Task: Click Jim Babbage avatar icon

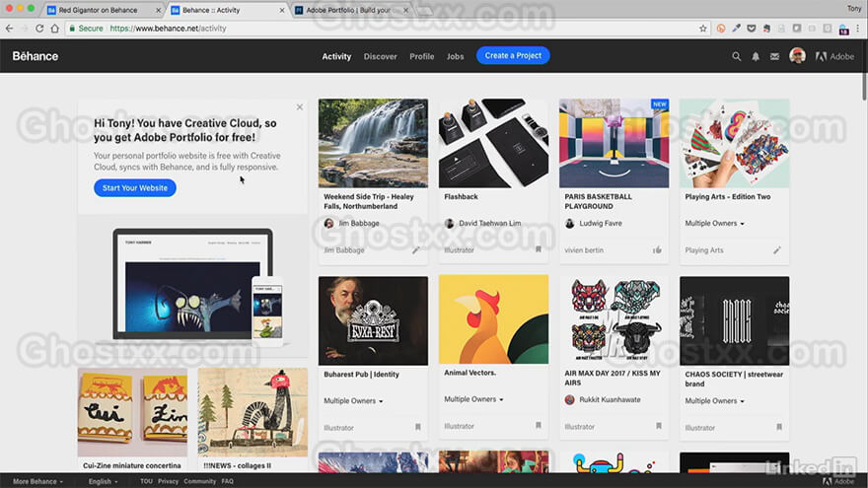Action: click(x=328, y=224)
